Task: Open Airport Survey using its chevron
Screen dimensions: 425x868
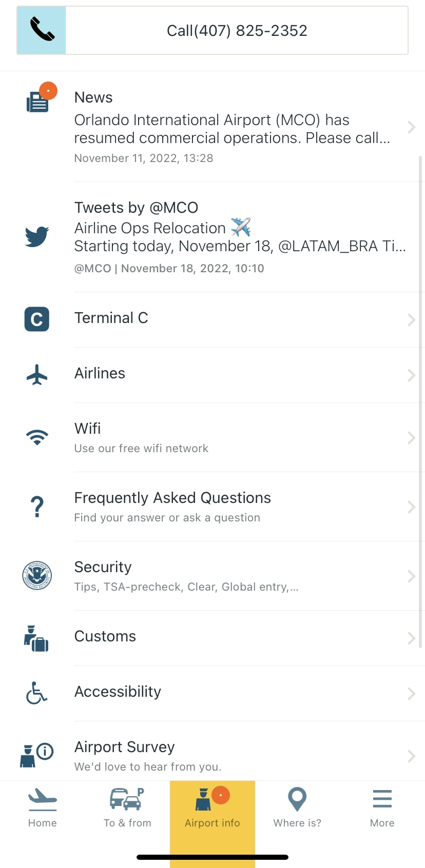Action: [x=411, y=756]
